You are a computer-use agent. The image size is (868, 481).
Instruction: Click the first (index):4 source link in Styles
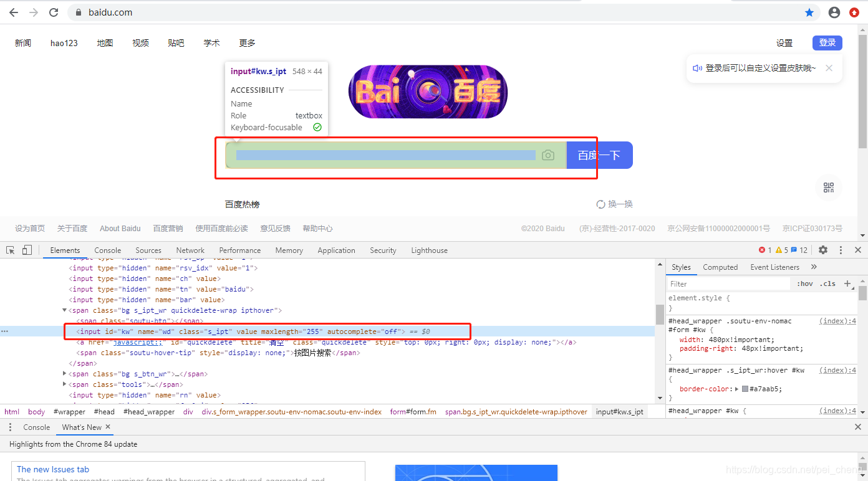[837, 321]
